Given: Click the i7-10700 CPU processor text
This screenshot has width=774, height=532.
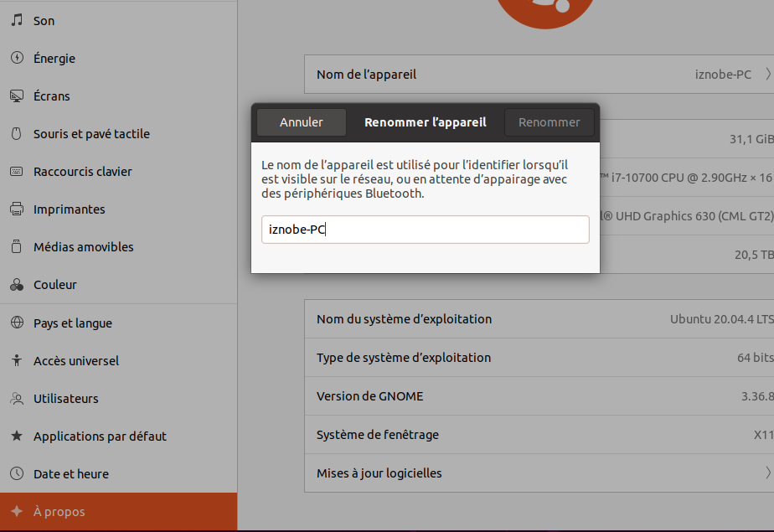Looking at the screenshot, I should tap(687, 178).
